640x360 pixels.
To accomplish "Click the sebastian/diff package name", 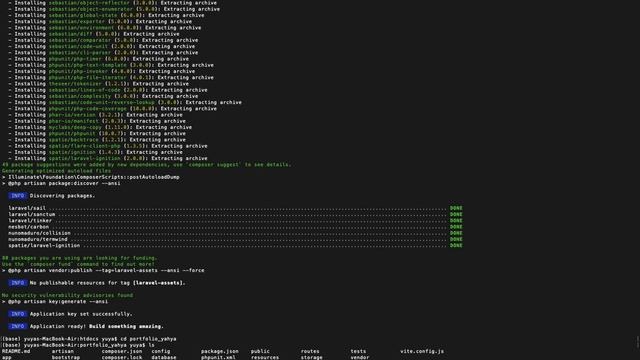I will click(71, 34).
